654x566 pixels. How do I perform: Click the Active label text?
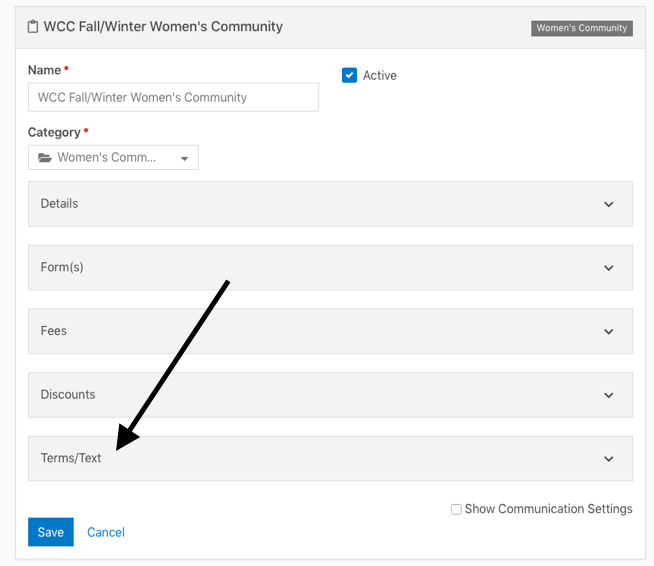click(x=380, y=75)
